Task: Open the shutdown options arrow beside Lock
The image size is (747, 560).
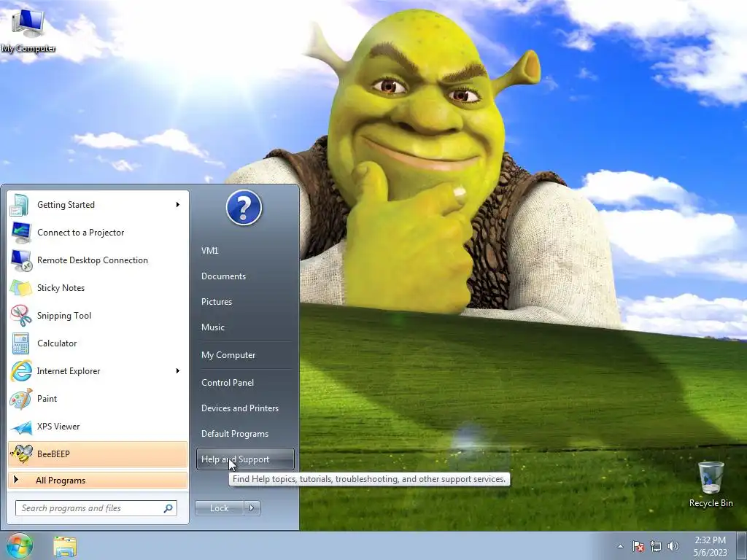Action: click(x=252, y=508)
